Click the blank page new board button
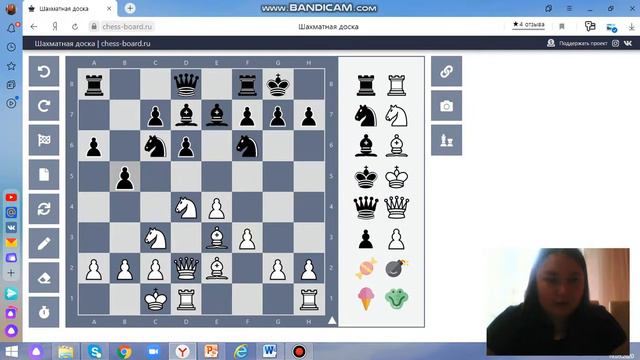Viewport: 640px width, 360px height. tap(44, 174)
